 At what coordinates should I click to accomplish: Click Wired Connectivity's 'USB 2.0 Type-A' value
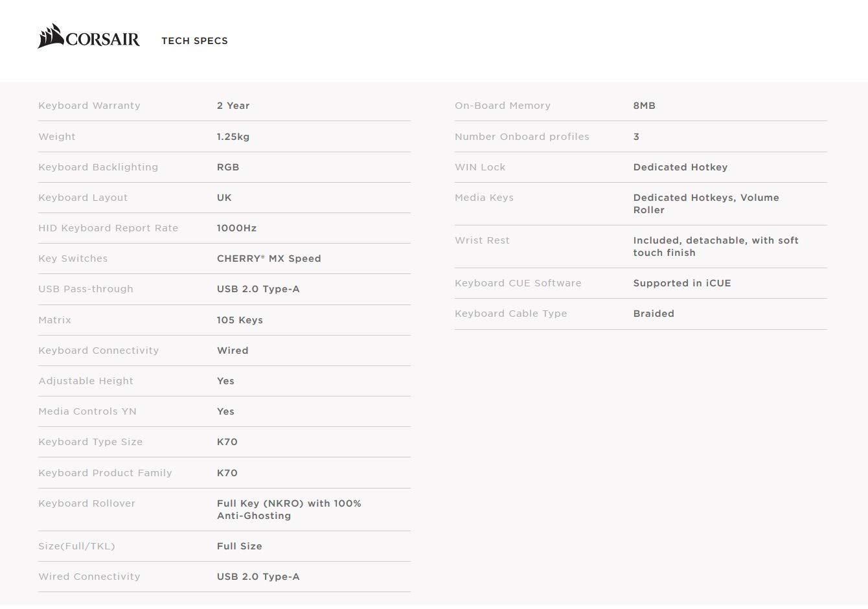pos(258,577)
